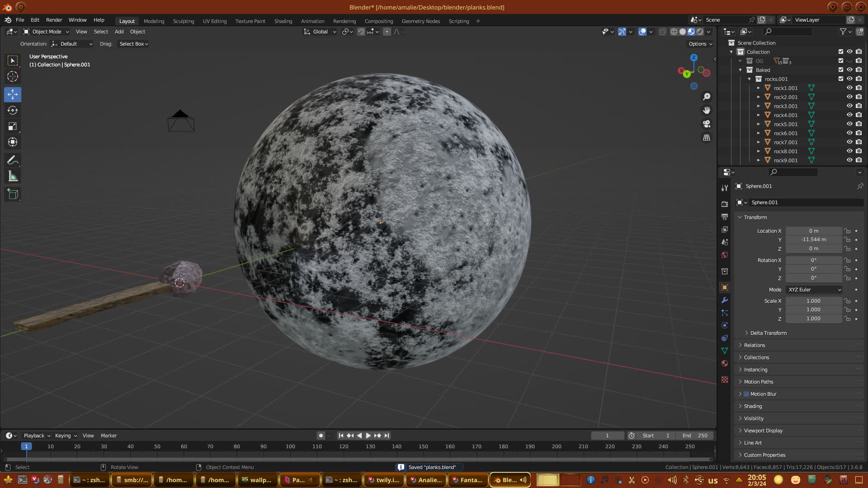Enable the Motion Blur checkbox
The width and height of the screenshot is (868, 488).
pyautogui.click(x=746, y=394)
